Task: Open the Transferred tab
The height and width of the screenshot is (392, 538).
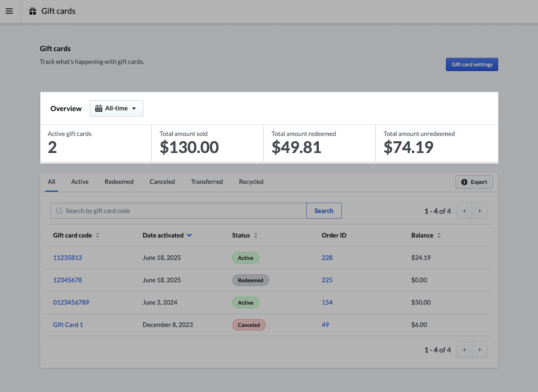Action: coord(207,182)
